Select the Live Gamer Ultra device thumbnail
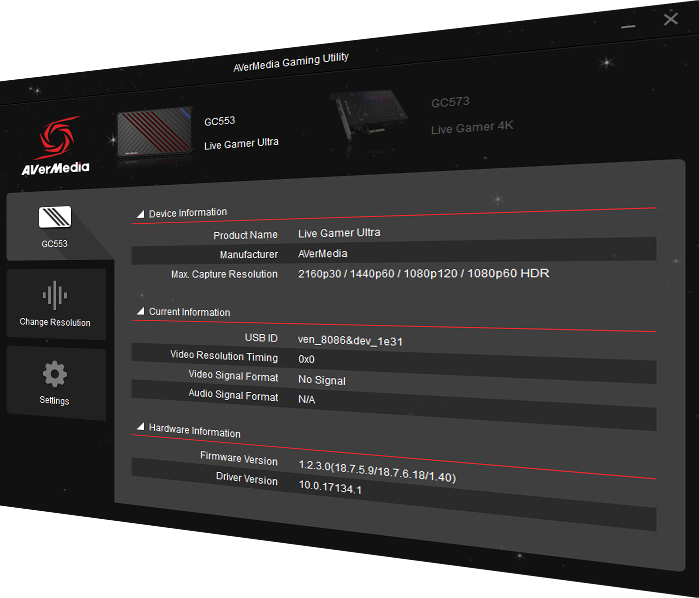Screen dimensions: 699x598 pyautogui.click(x=154, y=133)
